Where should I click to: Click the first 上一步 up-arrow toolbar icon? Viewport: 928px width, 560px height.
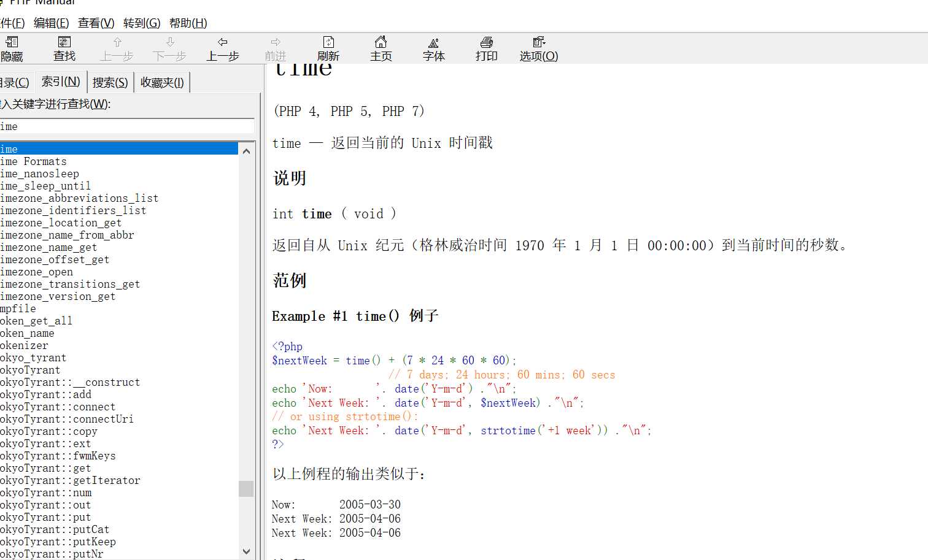[117, 48]
